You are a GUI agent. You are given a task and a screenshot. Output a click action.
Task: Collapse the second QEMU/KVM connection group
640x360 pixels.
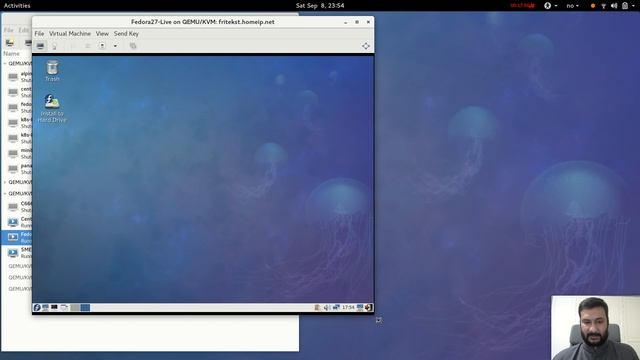pyautogui.click(x=5, y=182)
